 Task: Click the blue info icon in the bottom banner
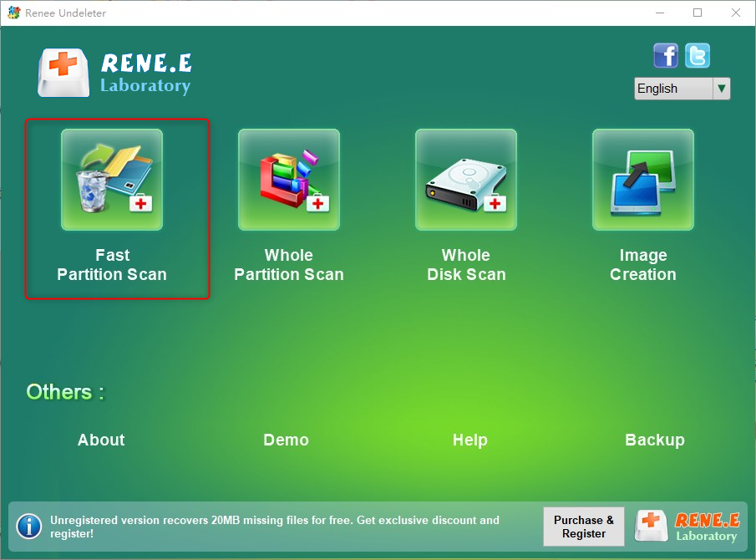pos(29,527)
